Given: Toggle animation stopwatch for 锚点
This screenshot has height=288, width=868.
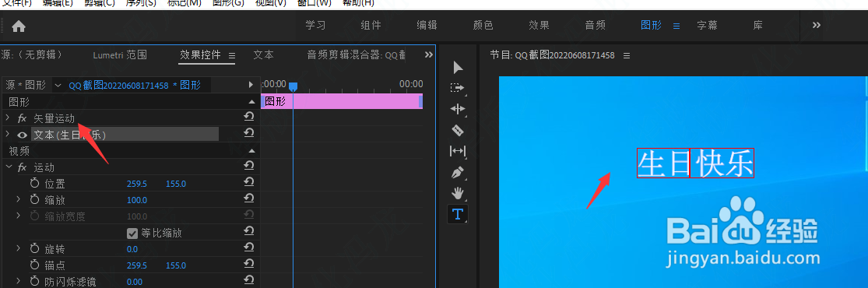Looking at the screenshot, I should 35,265.
